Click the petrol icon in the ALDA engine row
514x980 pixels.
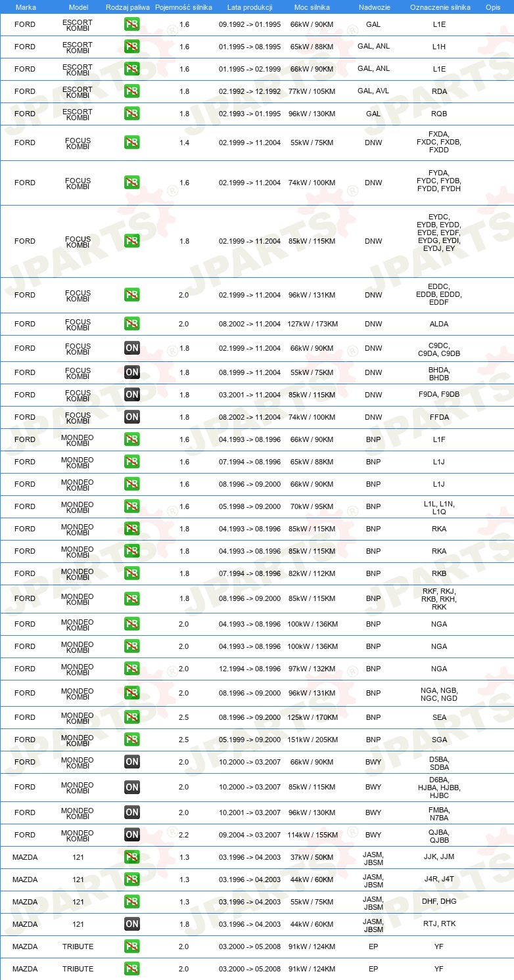132,324
